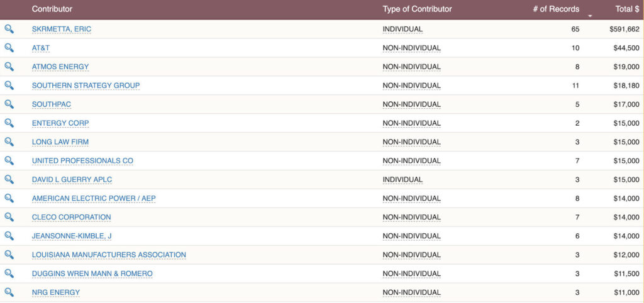Viewport: 644px width, 303px height.
Task: Sort by Type of Contributor header
Action: (417, 9)
